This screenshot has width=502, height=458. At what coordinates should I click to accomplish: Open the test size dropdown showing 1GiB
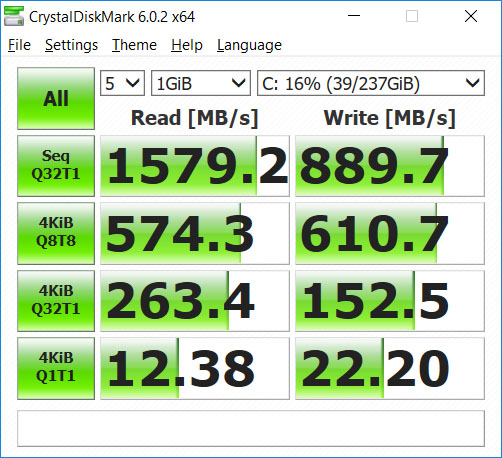201,83
